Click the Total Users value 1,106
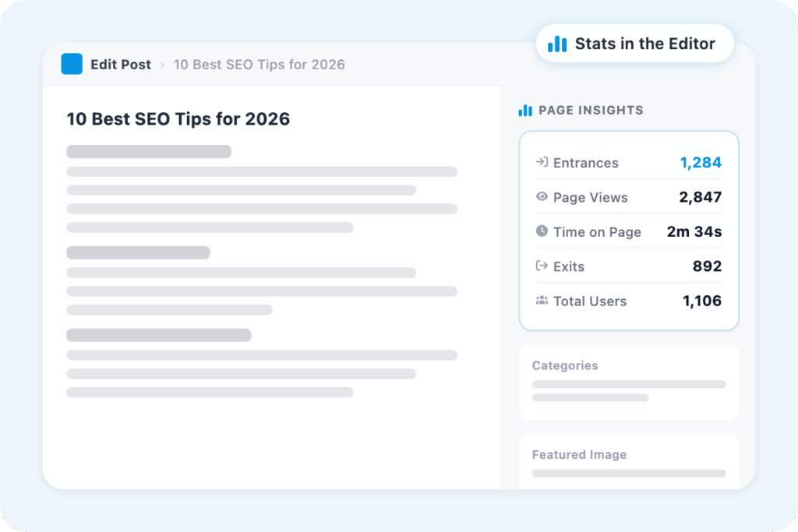 coord(702,301)
